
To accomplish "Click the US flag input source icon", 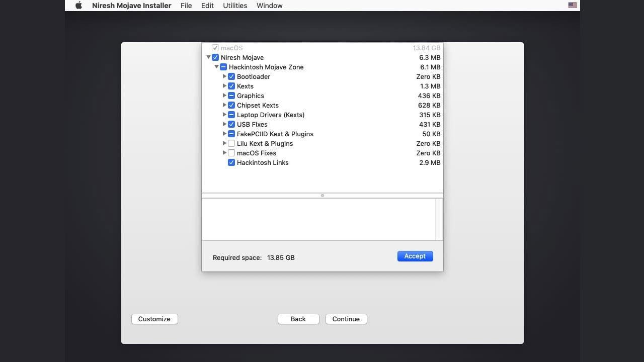I will click(x=573, y=6).
